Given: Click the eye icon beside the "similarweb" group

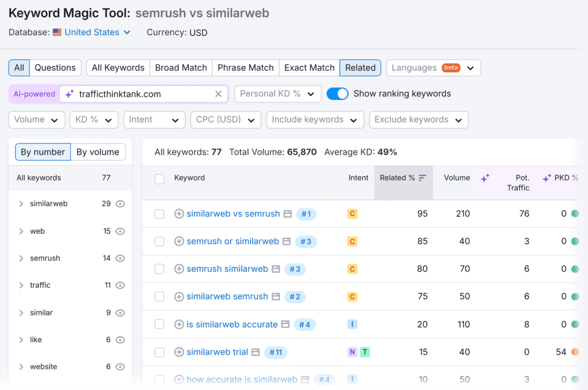Looking at the screenshot, I should [120, 204].
